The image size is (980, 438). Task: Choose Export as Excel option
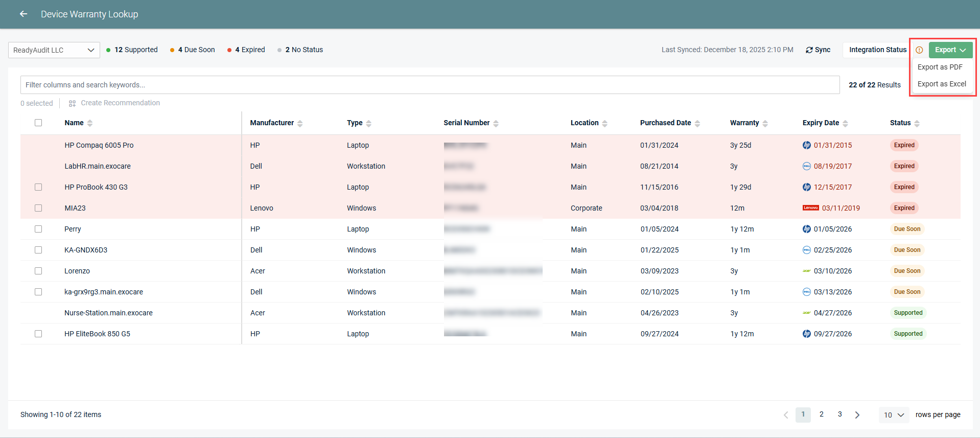pyautogui.click(x=941, y=84)
